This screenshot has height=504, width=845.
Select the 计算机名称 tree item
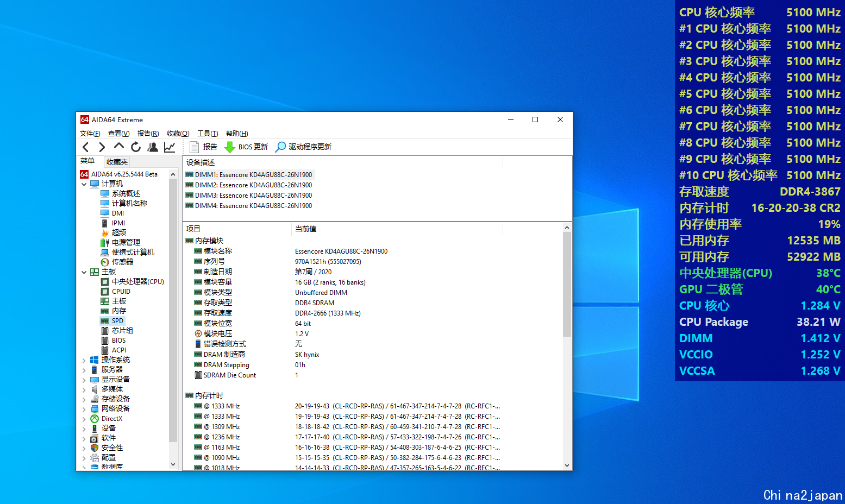click(124, 203)
